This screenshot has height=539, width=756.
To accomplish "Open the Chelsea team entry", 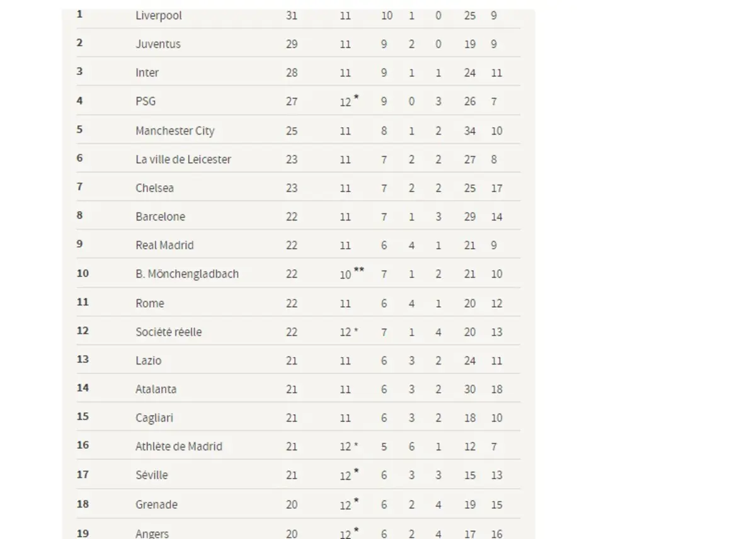I will pyautogui.click(x=154, y=188).
